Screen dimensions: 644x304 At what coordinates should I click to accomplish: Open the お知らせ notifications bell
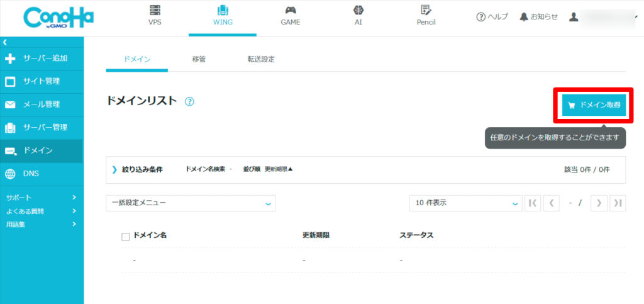[x=538, y=17]
